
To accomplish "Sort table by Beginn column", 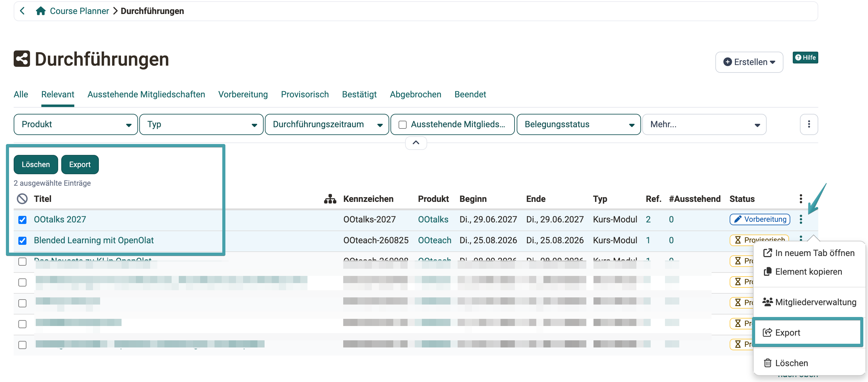I will [473, 199].
